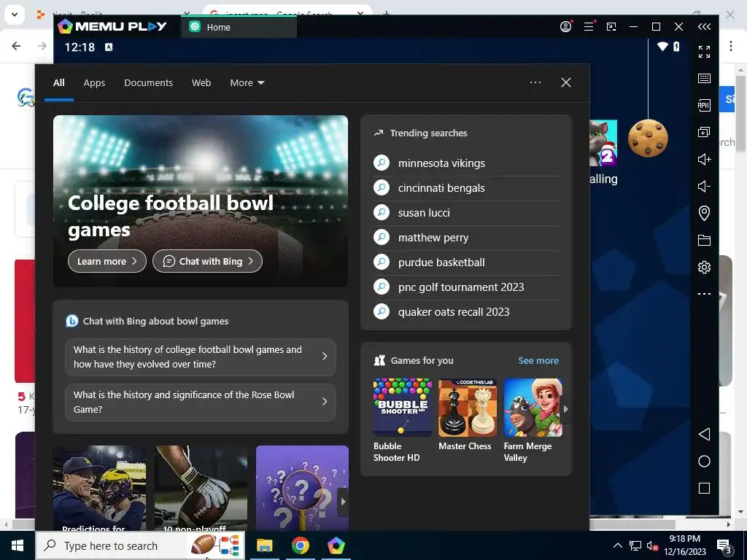Click MEmu account profile icon
The width and height of the screenshot is (747, 560).
pyautogui.click(x=566, y=27)
